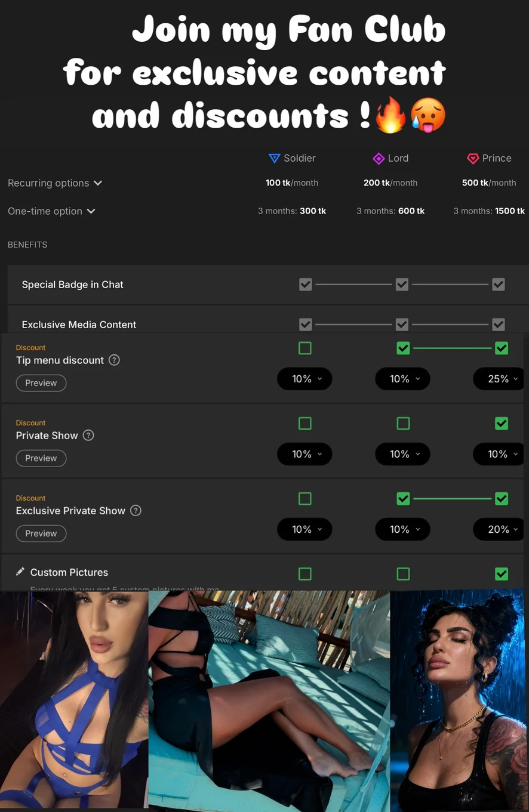The image size is (529, 812).
Task: Open the 25% Tip menu discount dropdown
Action: point(499,379)
